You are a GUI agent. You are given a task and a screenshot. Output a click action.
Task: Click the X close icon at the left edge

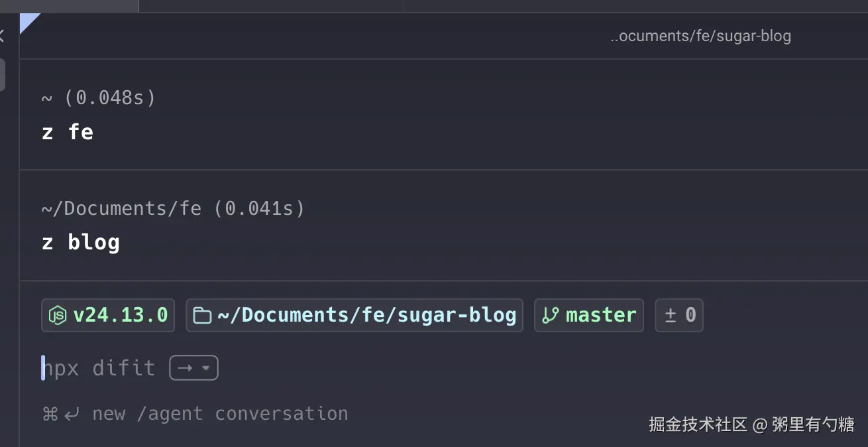tap(2, 36)
